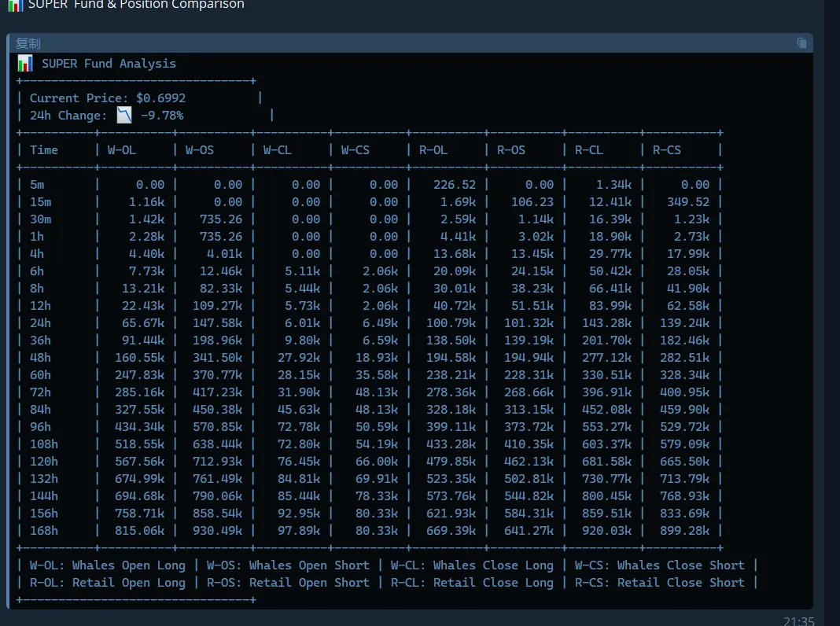
Task: Click the Whales Open Long legend text
Action: coord(129,565)
